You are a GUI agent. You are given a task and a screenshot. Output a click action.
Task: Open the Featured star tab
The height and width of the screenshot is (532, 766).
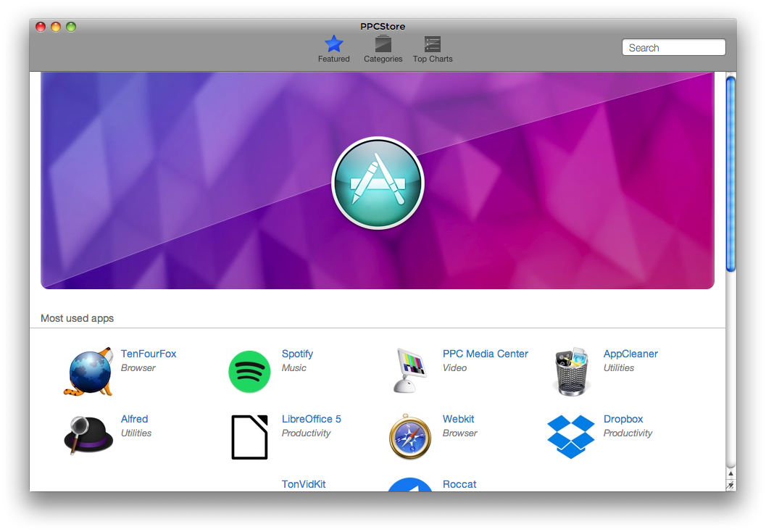(333, 49)
